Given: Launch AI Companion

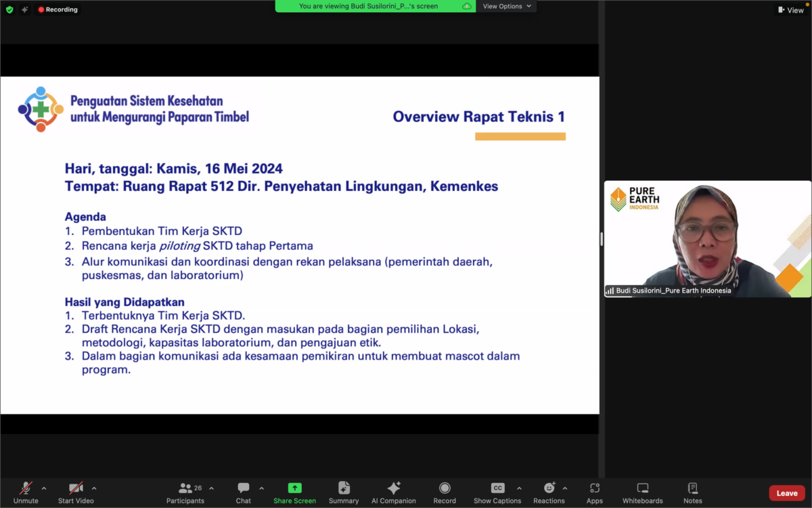Looking at the screenshot, I should click(393, 492).
